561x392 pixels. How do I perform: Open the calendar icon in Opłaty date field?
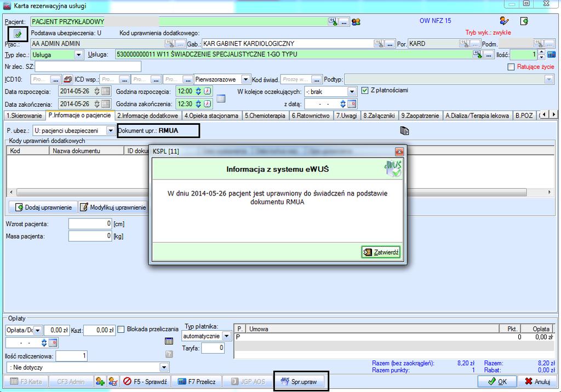point(53,343)
